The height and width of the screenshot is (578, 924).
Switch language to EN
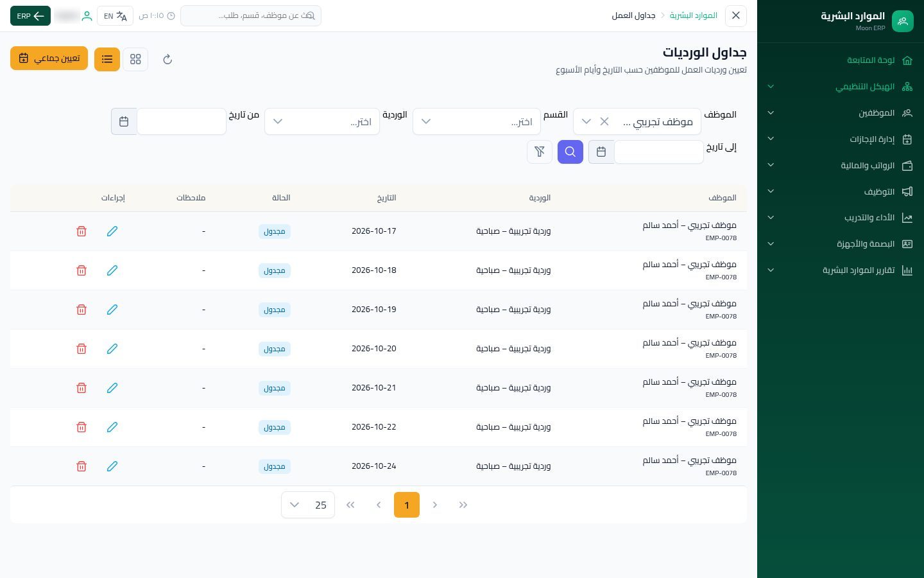[x=116, y=16]
